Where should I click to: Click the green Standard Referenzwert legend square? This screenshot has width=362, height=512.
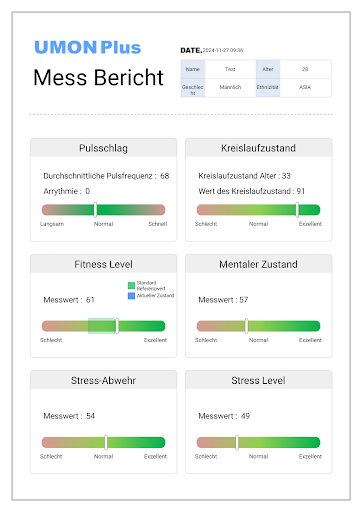(x=131, y=285)
